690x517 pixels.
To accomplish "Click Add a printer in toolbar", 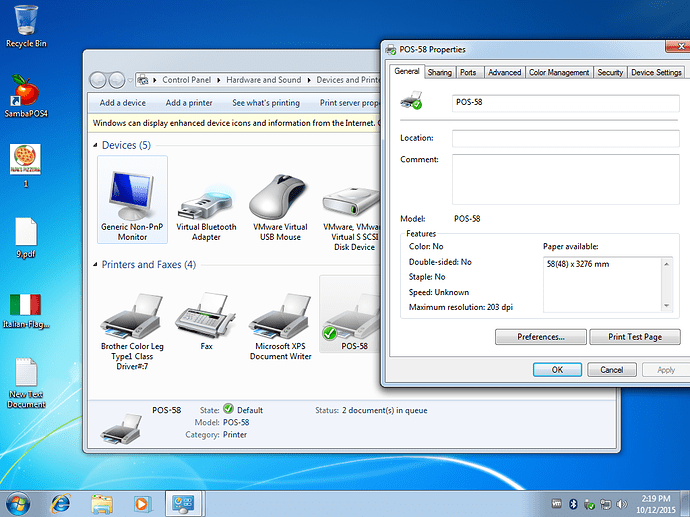I will click(x=189, y=103).
